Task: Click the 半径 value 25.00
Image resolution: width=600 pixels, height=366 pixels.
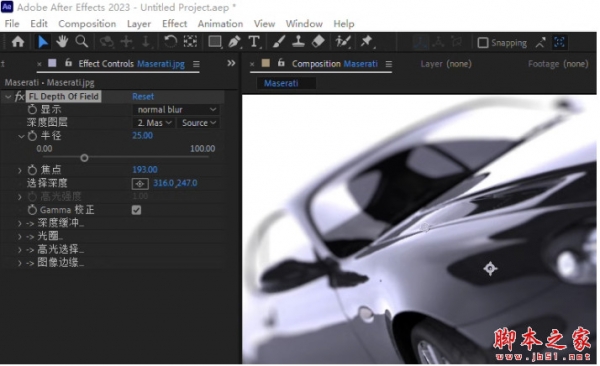Action: (x=142, y=136)
